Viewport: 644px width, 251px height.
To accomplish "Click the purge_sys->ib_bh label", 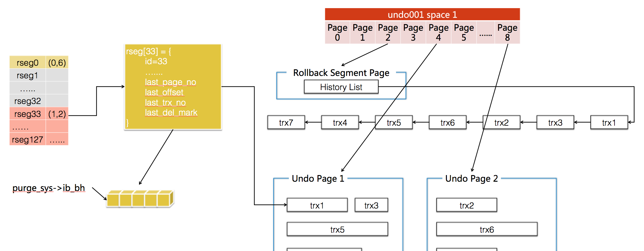I will [49, 188].
